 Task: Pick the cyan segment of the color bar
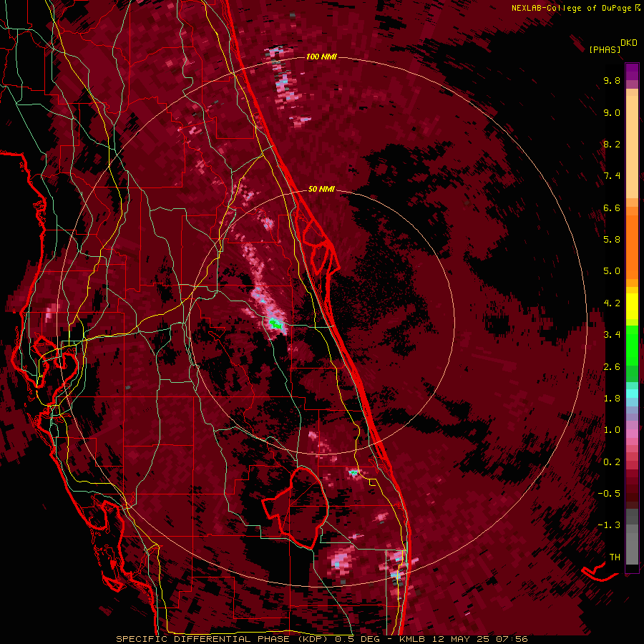coord(632,394)
